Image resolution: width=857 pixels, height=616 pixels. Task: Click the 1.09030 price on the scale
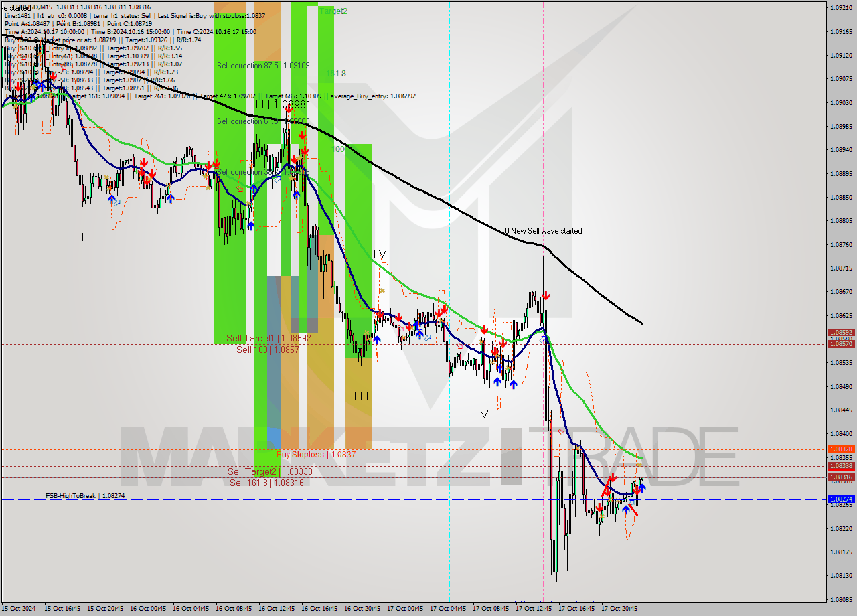[841, 102]
